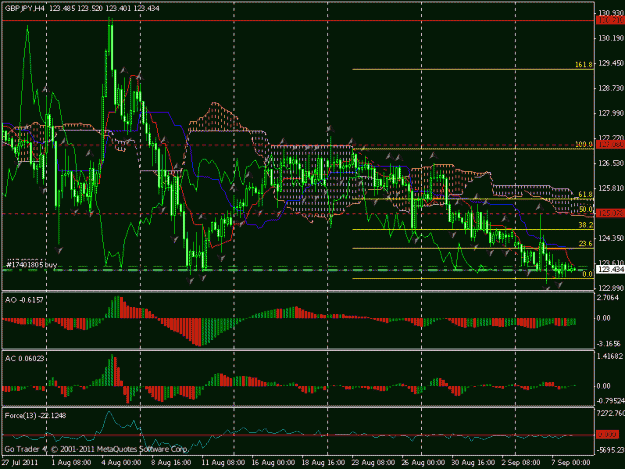Image resolution: width=625 pixels, height=469 pixels.
Task: Click the 127.990 price axis value
Action: tap(610, 113)
